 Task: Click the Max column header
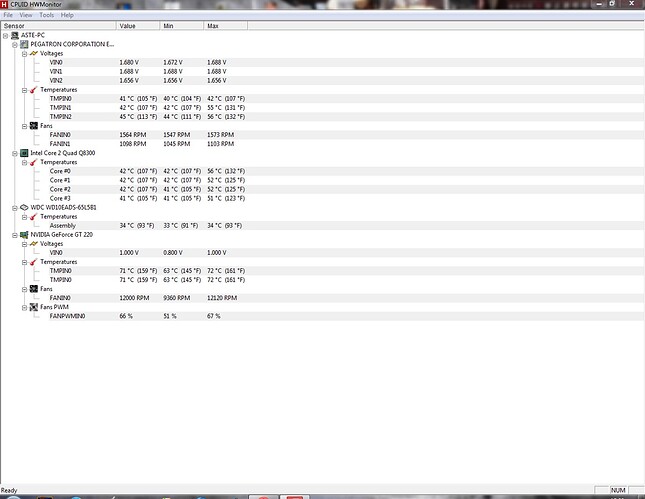(x=213, y=25)
